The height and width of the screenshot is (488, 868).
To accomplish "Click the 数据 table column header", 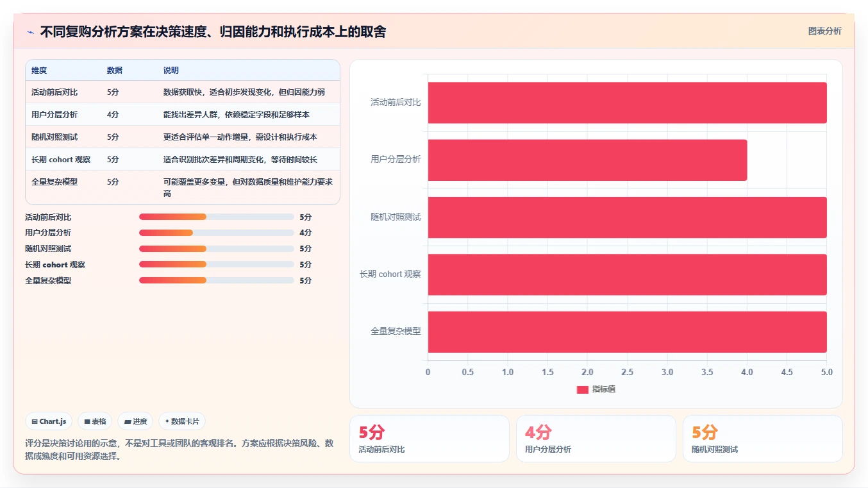I will click(115, 71).
